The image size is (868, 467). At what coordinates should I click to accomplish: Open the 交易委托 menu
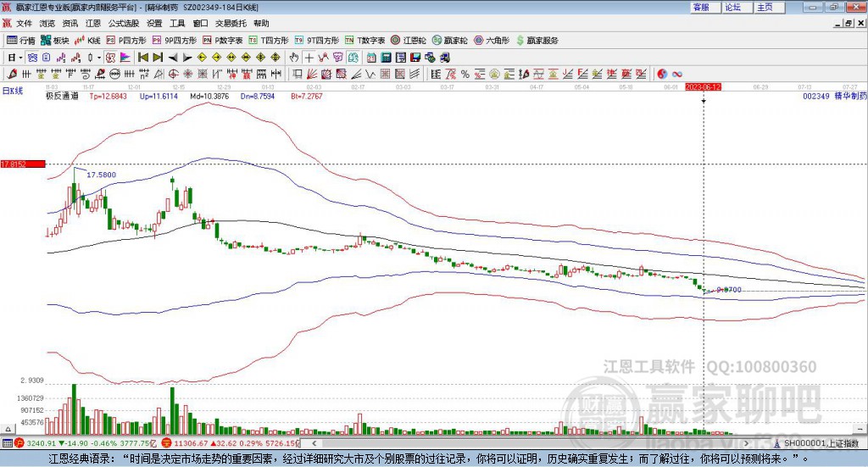(231, 23)
